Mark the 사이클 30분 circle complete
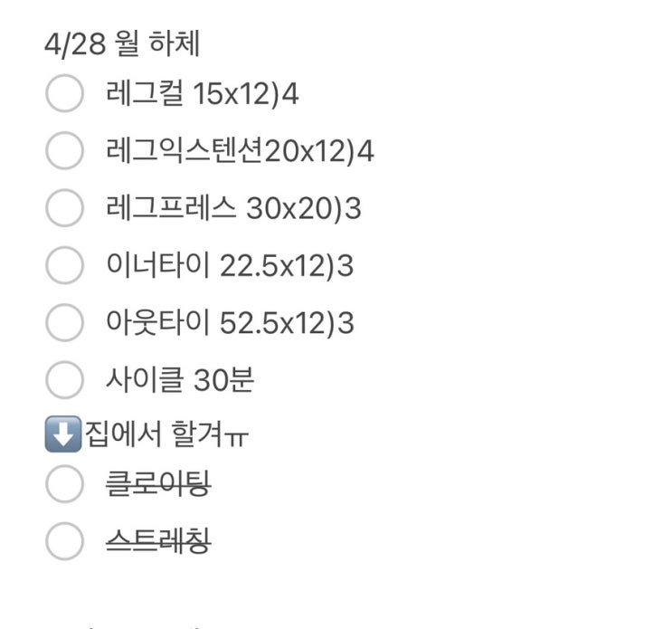 coord(64,380)
